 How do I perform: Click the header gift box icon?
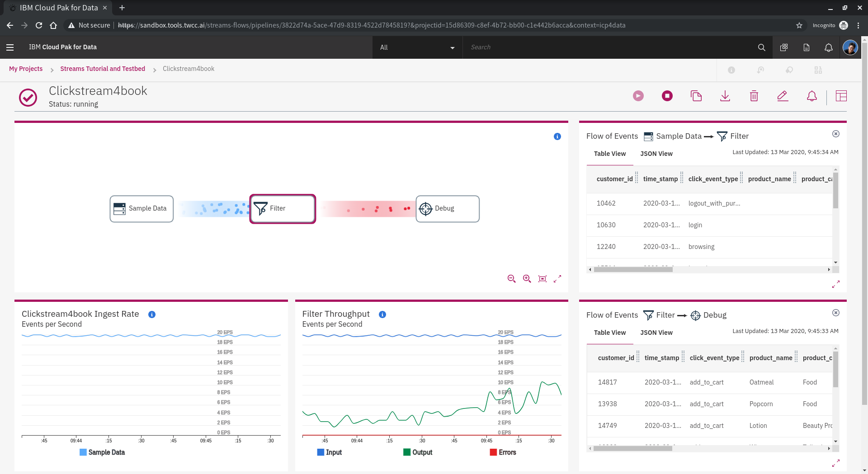click(784, 47)
